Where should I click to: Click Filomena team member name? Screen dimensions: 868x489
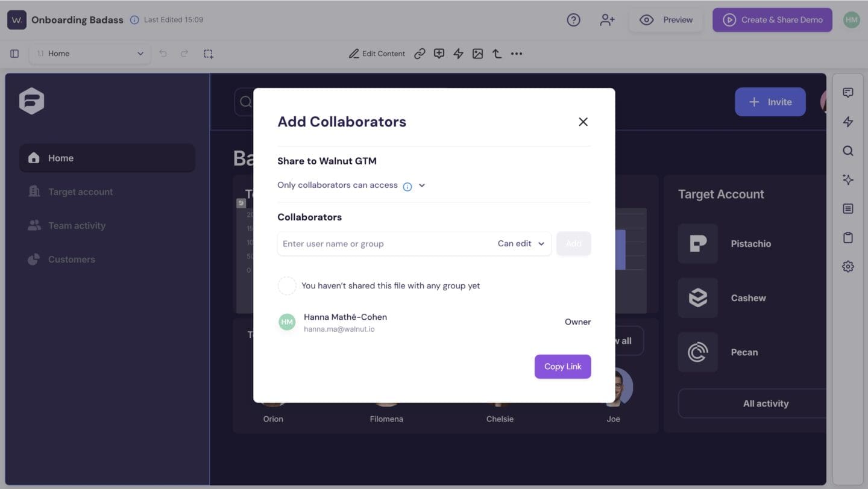pyautogui.click(x=386, y=419)
